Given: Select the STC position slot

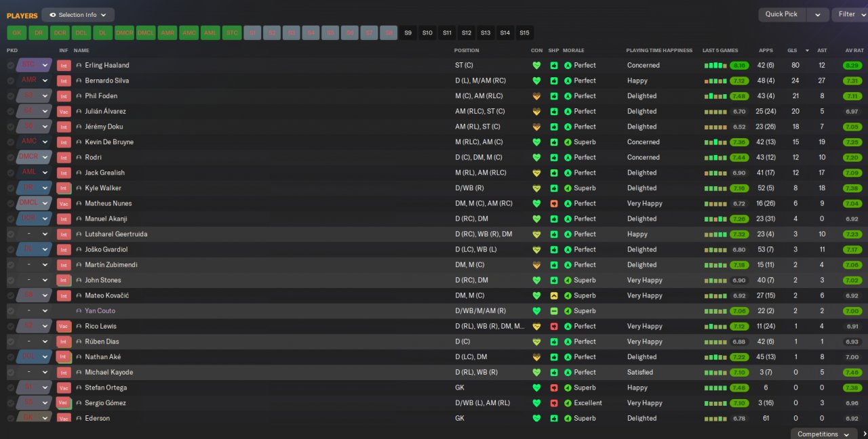Looking at the screenshot, I should (x=233, y=33).
